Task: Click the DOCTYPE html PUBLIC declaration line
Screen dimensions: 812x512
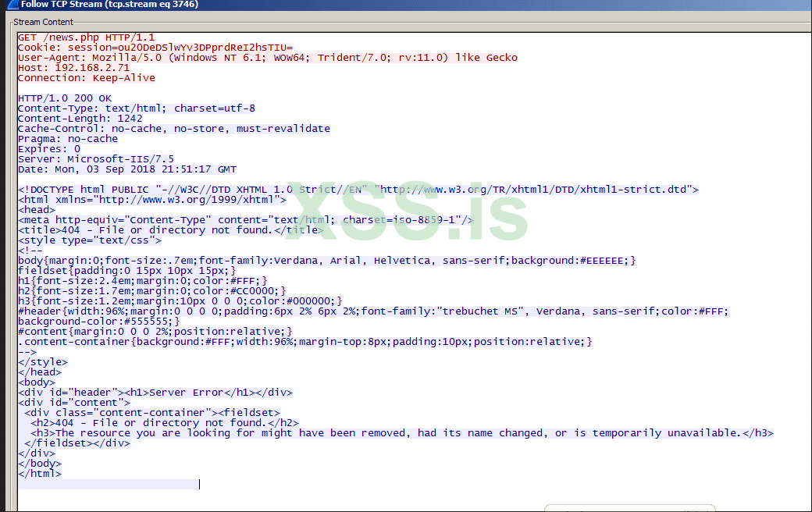Action: pos(358,190)
